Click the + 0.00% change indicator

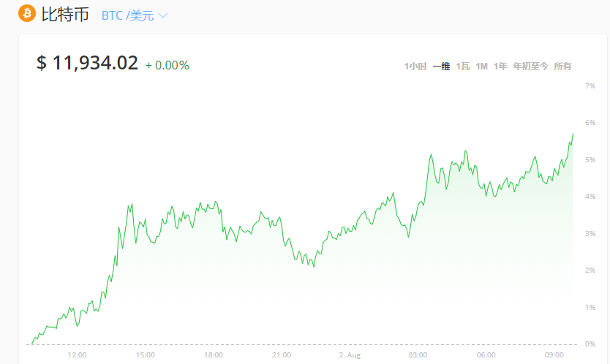tap(167, 65)
